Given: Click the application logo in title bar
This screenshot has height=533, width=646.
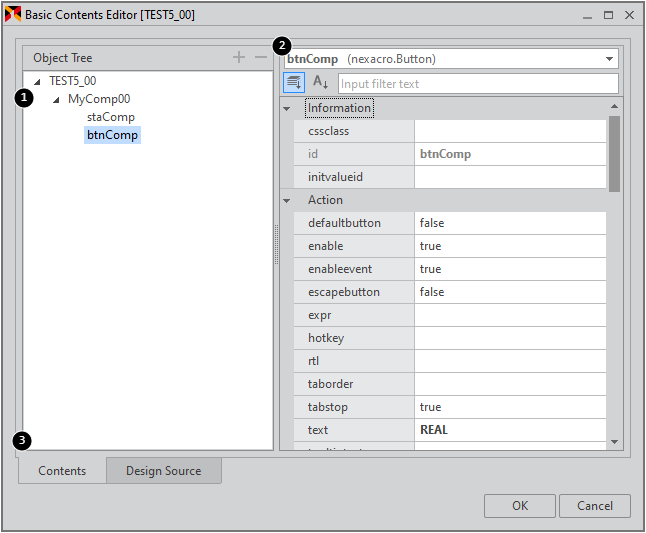Looking at the screenshot, I should coord(13,15).
